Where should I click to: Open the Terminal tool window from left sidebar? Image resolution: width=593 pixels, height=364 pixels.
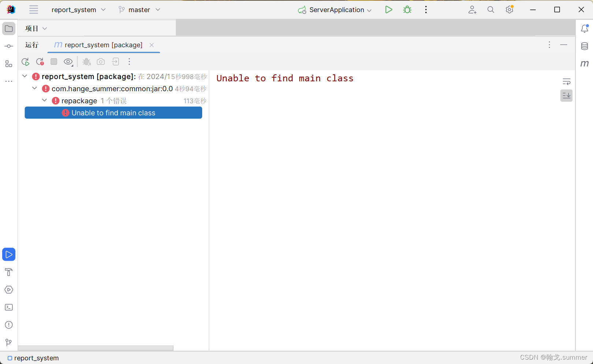pyautogui.click(x=8, y=307)
